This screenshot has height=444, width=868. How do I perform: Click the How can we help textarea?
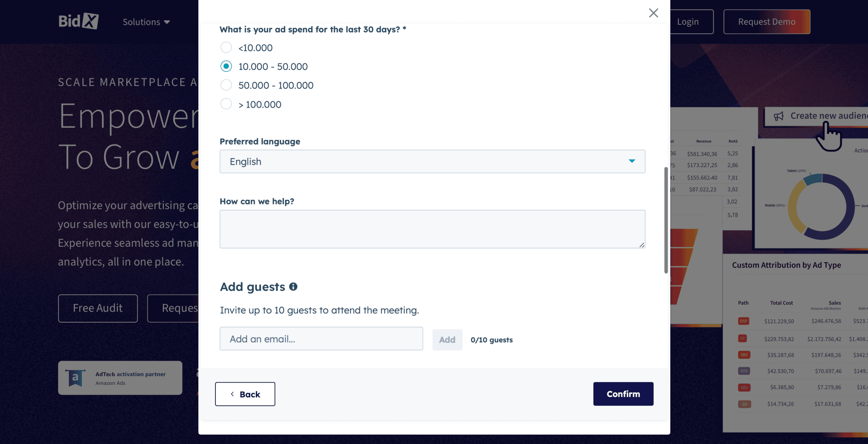click(x=432, y=229)
